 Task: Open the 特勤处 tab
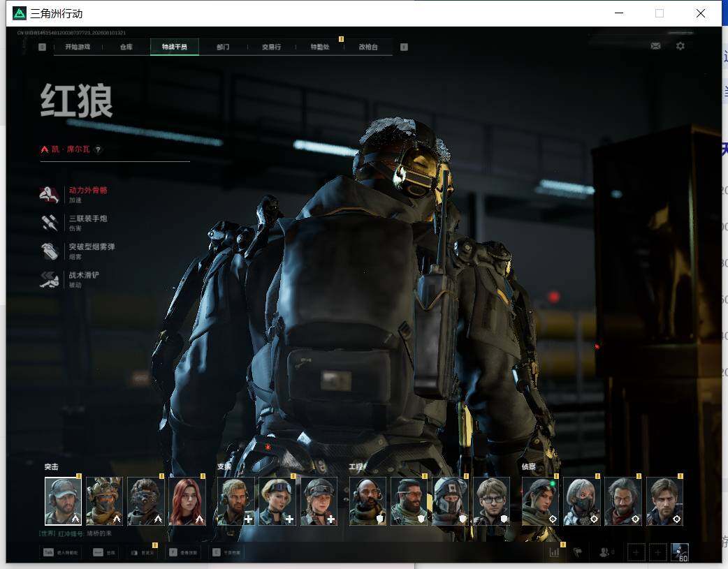[320, 47]
